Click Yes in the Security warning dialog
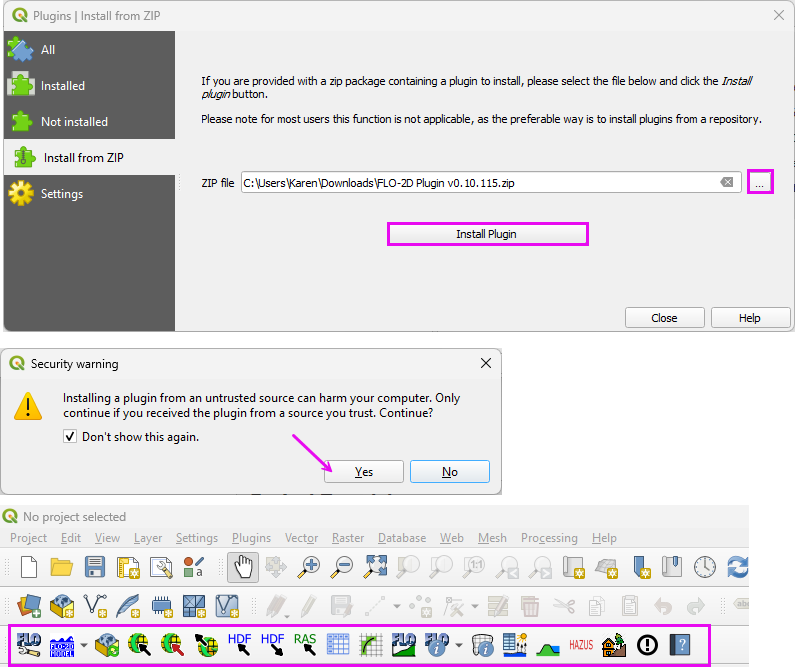Viewport: 795px width, 667px height. click(x=363, y=472)
